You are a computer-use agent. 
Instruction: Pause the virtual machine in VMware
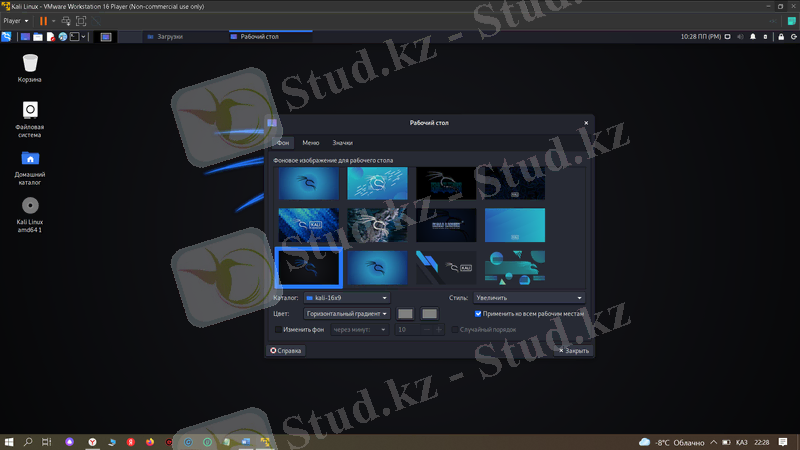point(43,21)
